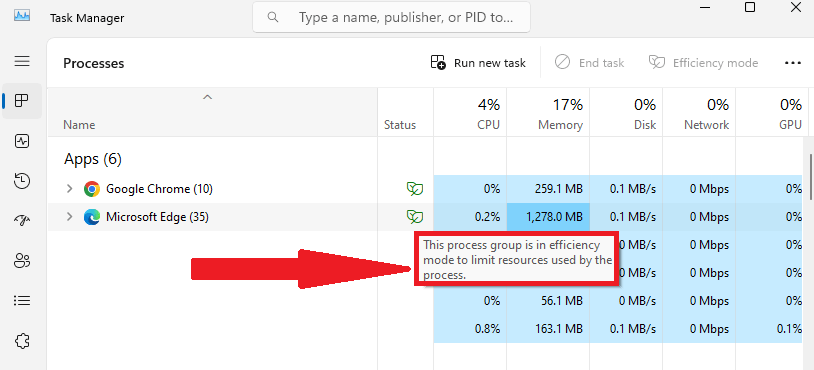The height and width of the screenshot is (370, 814).
Task: Collapse column sort arrow above Name
Action: pyautogui.click(x=208, y=97)
